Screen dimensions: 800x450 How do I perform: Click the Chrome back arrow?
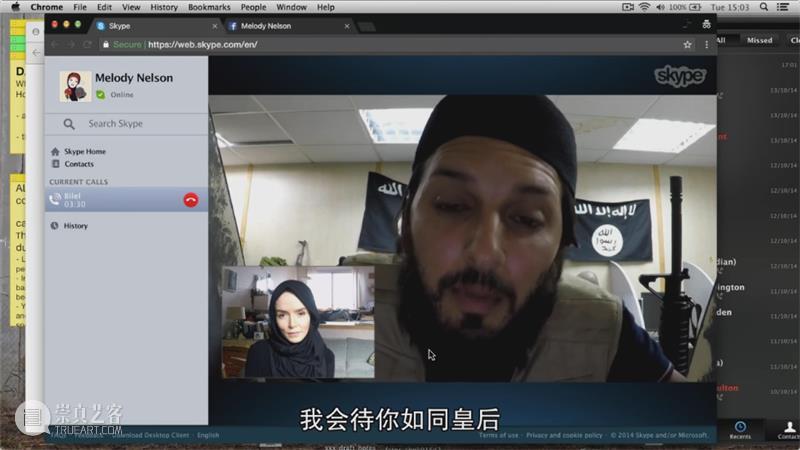(55, 45)
